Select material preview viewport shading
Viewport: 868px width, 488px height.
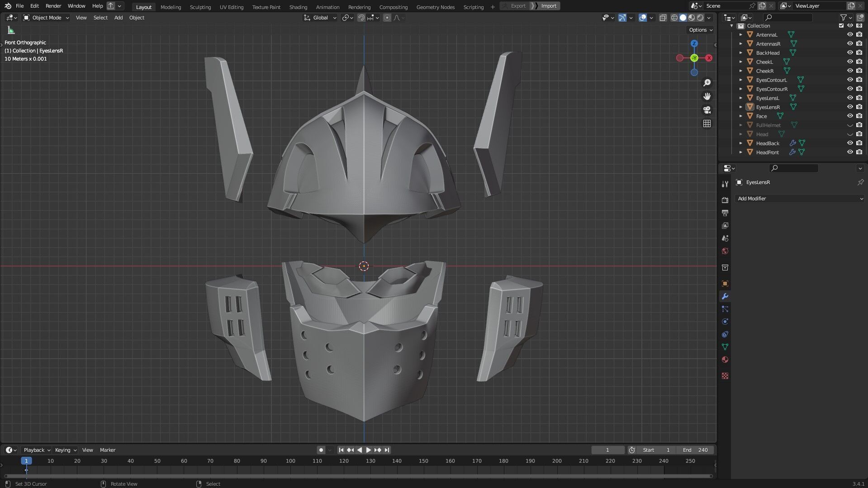692,18
